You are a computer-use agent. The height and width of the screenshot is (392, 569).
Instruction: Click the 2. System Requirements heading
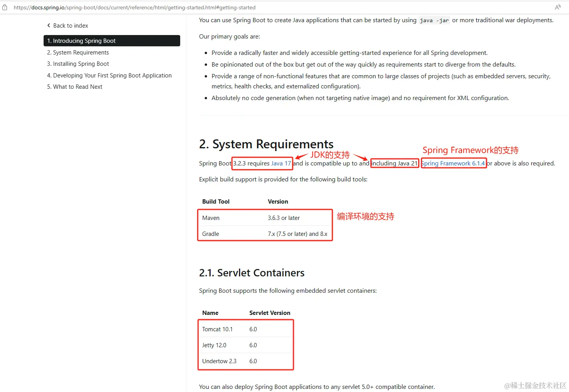tap(266, 144)
